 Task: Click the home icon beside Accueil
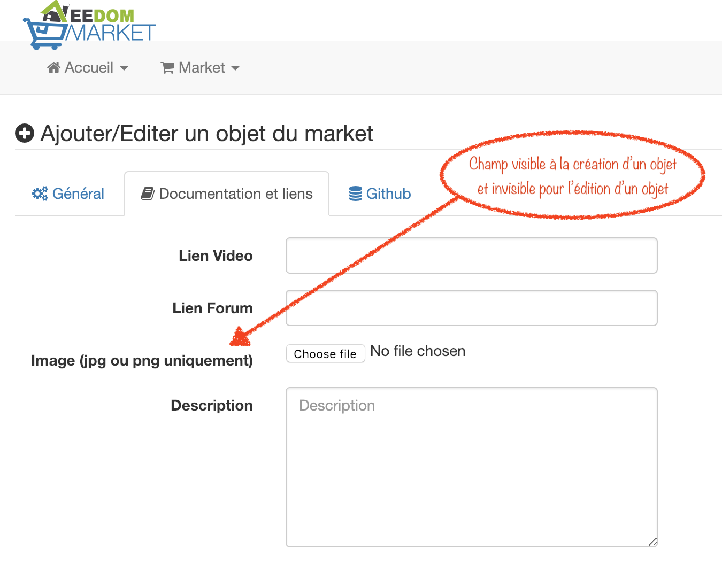(x=53, y=67)
